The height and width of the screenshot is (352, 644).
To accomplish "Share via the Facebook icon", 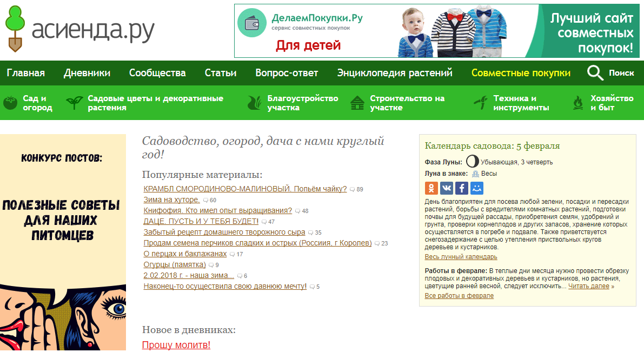I will [462, 188].
